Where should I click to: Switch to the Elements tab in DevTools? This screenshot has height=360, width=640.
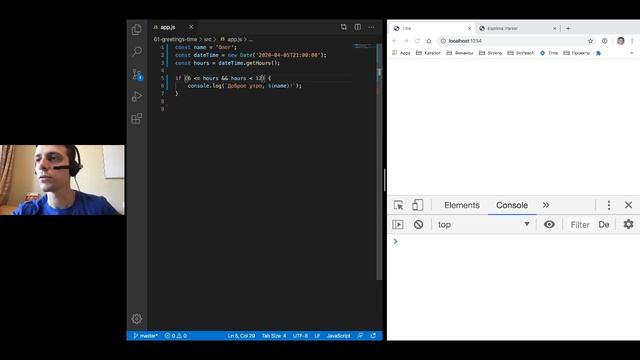point(462,205)
